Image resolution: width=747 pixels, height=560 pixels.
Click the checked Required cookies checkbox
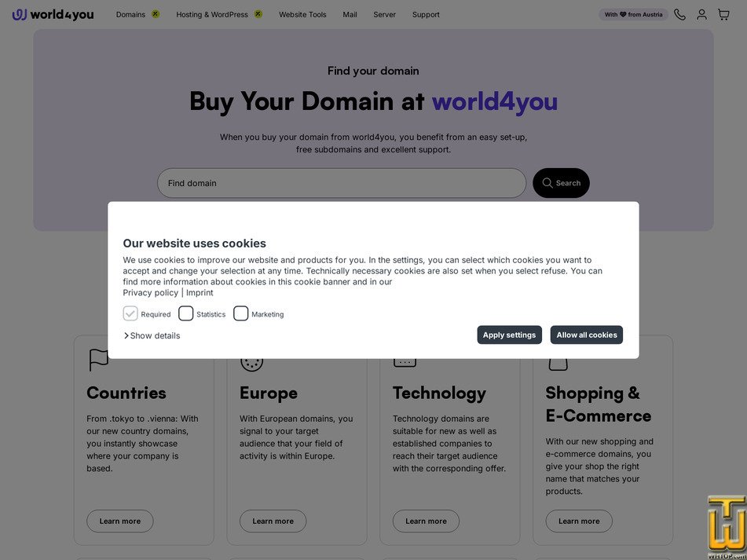(x=130, y=313)
